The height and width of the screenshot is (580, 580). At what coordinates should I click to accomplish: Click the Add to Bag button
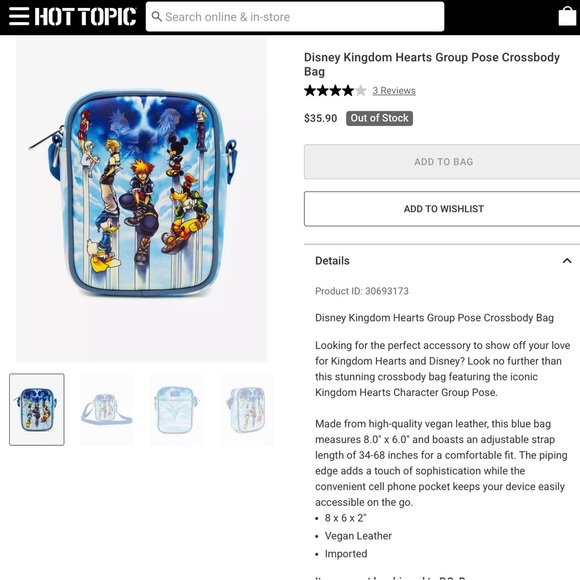pos(443,162)
